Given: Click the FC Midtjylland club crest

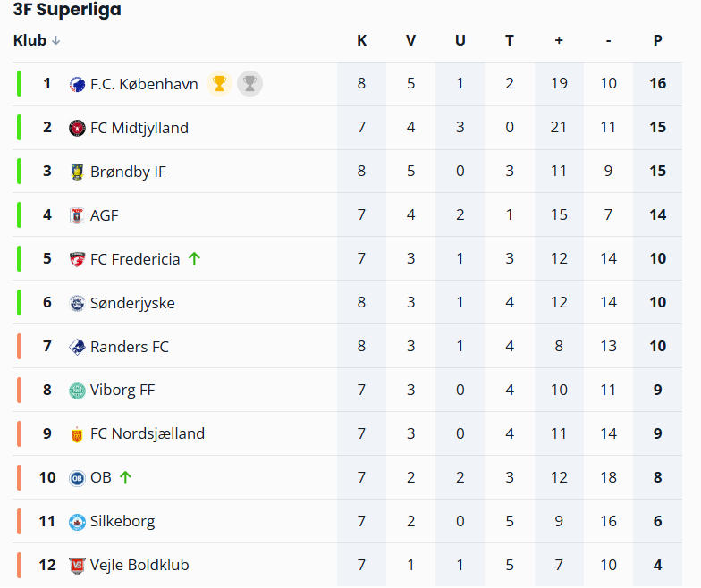Looking at the screenshot, I should coord(77,128).
